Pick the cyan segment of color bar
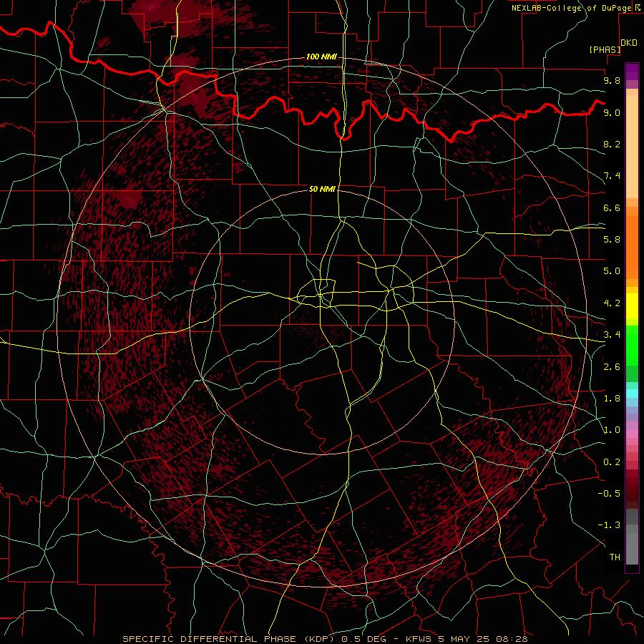The image size is (644, 644). pos(632,394)
